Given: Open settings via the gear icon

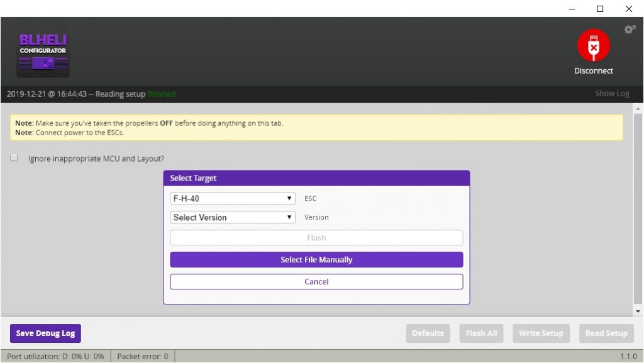Looking at the screenshot, I should click(630, 30).
